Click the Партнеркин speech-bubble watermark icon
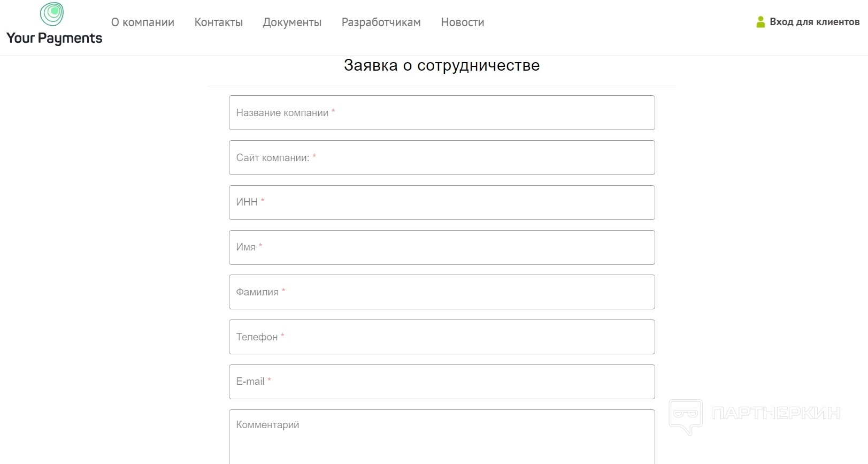 click(x=686, y=416)
